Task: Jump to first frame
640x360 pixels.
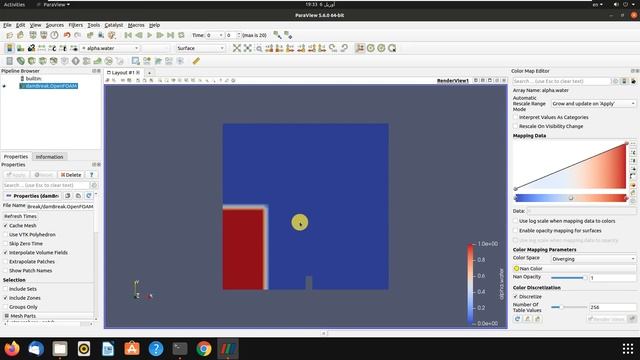Action: tap(128, 36)
